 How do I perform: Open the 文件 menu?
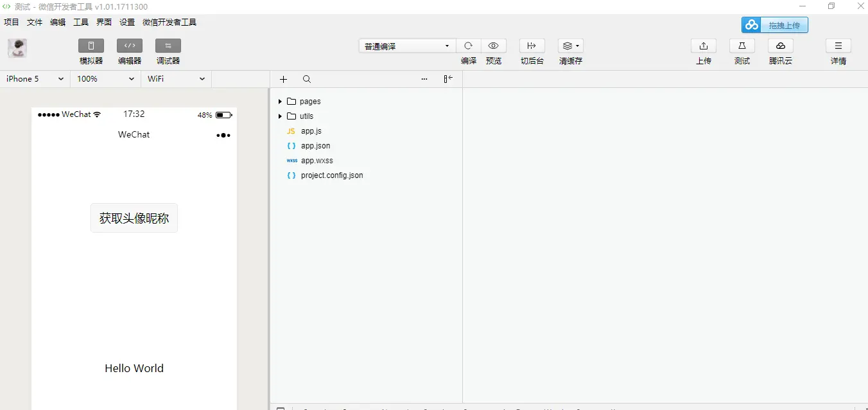point(35,22)
